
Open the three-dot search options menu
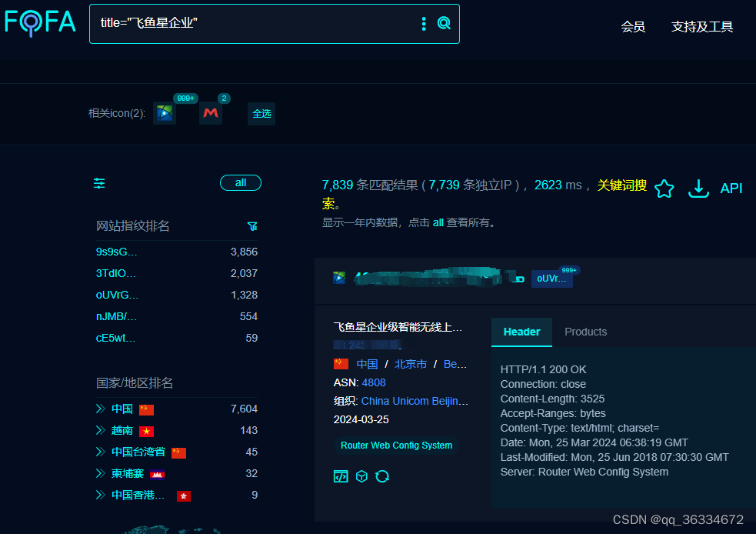(424, 24)
